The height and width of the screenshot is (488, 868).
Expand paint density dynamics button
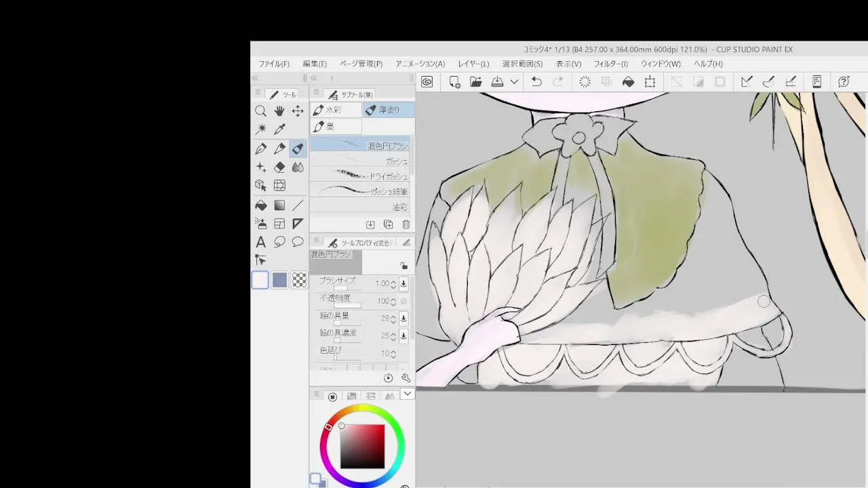pos(403,335)
